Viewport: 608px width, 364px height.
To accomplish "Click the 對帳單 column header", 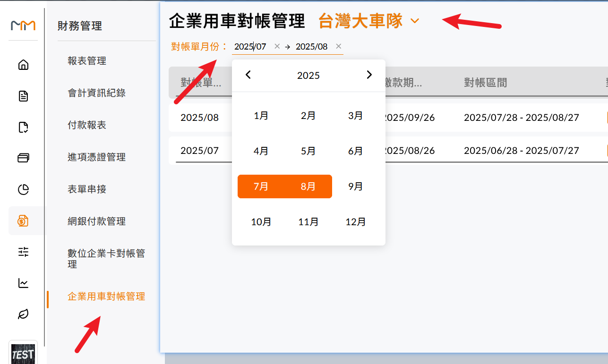I will (x=201, y=83).
